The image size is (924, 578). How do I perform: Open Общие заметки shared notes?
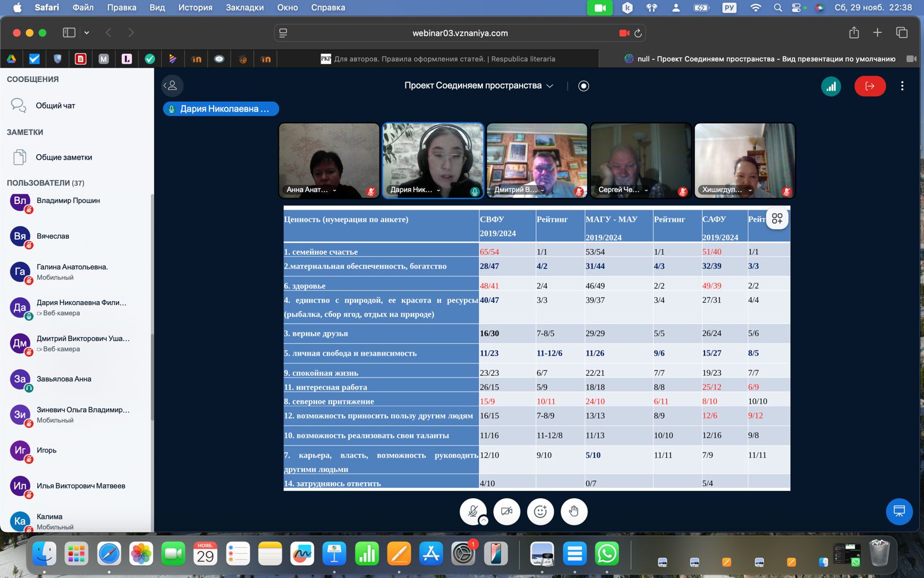click(x=64, y=157)
